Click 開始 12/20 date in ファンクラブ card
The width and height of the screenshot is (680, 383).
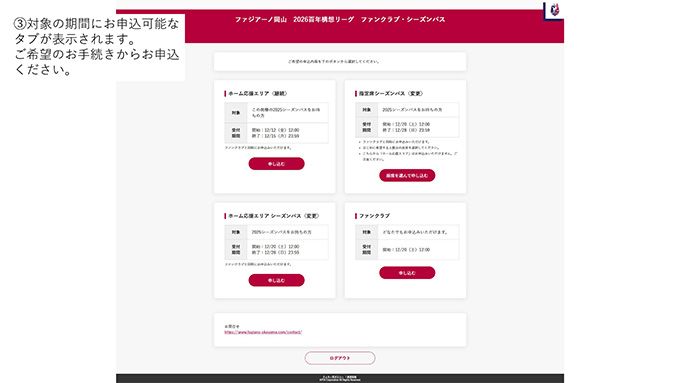[x=406, y=250]
